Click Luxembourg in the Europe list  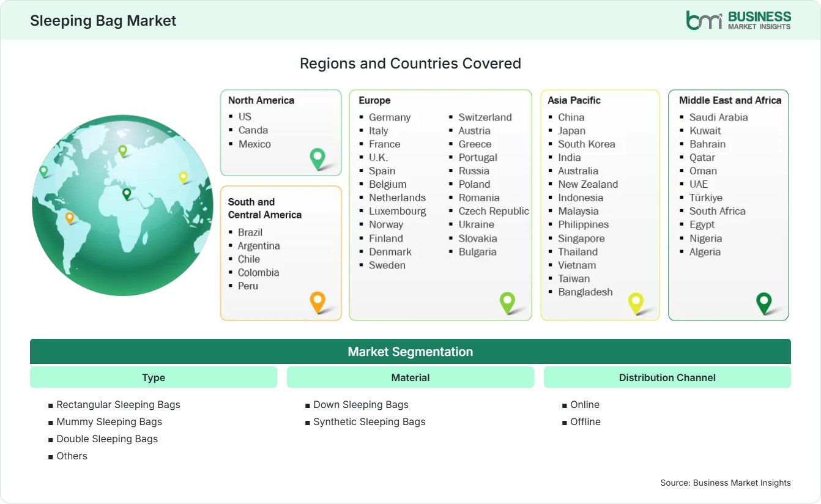pyautogui.click(x=398, y=211)
